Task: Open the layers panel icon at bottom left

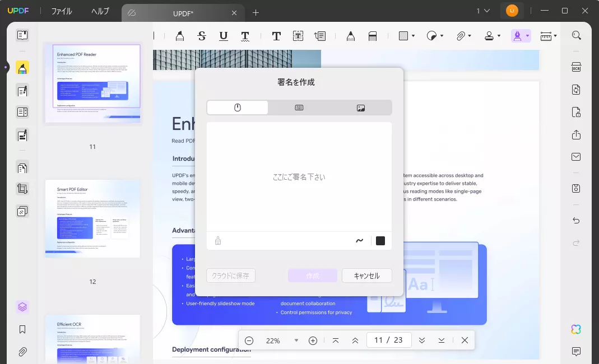Action: pyautogui.click(x=22, y=307)
